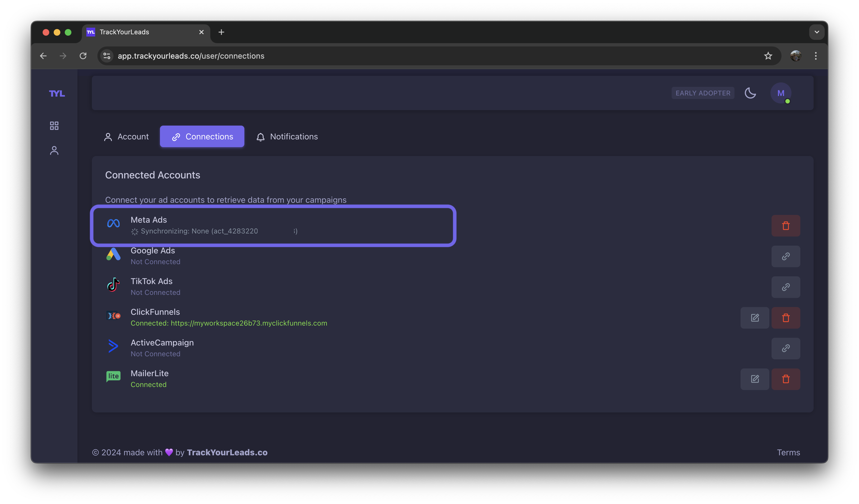Image resolution: width=859 pixels, height=504 pixels.
Task: Close the TrackYourLeads browser tab
Action: coord(201,32)
